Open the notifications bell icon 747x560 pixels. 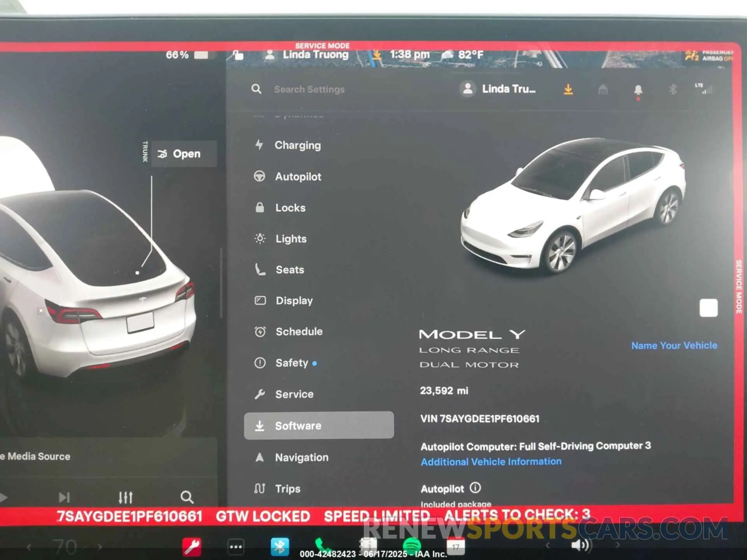click(638, 91)
